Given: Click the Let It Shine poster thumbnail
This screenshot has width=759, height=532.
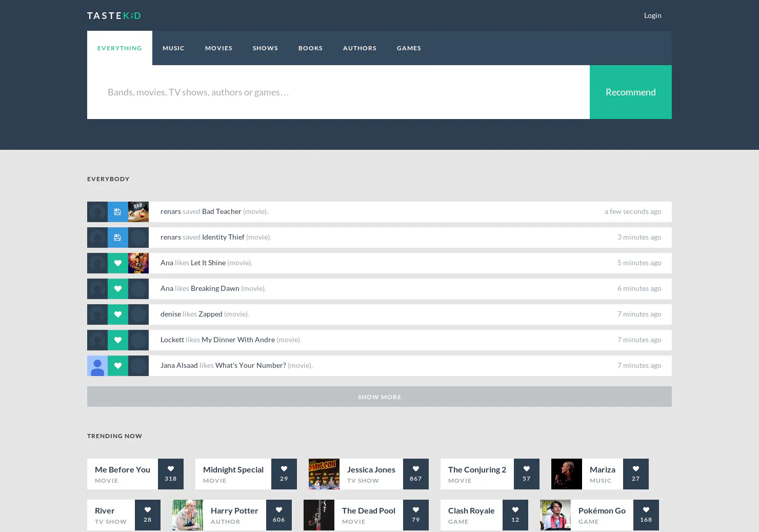Looking at the screenshot, I should click(138, 263).
